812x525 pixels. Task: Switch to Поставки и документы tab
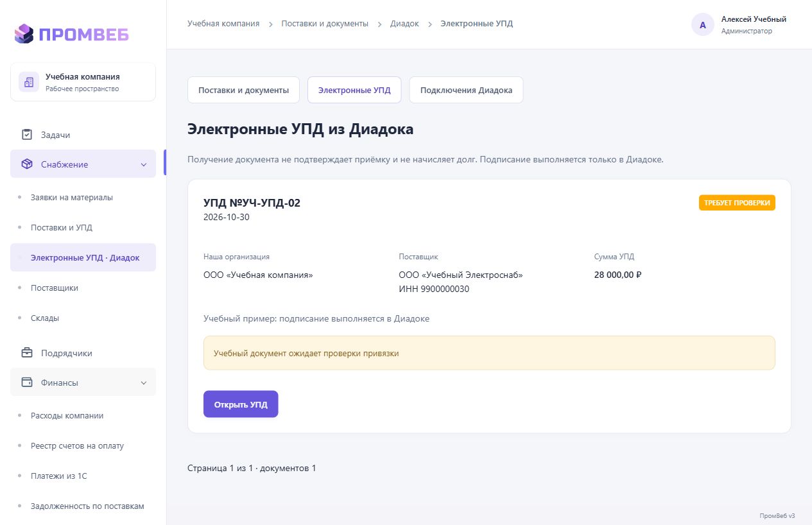coord(243,90)
